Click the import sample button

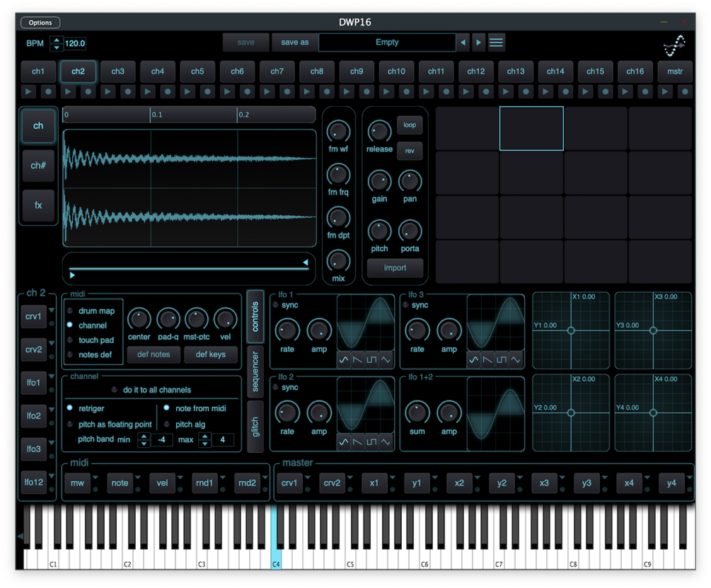coord(395,268)
